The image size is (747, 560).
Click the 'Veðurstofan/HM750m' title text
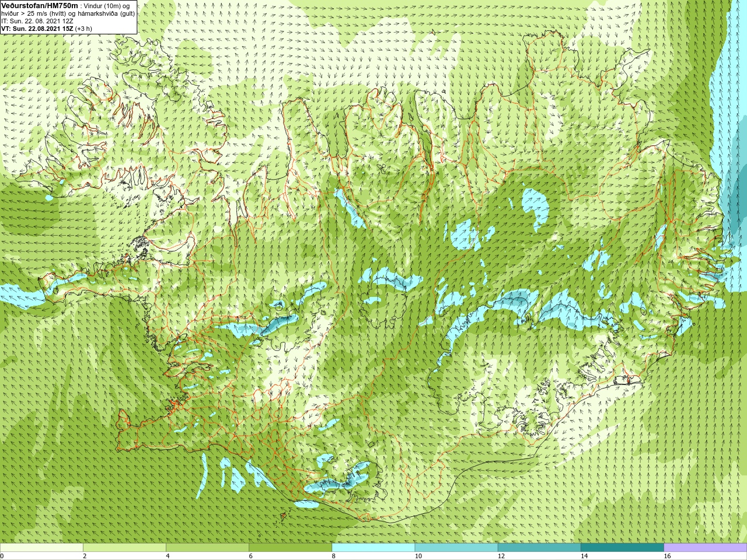point(40,5)
